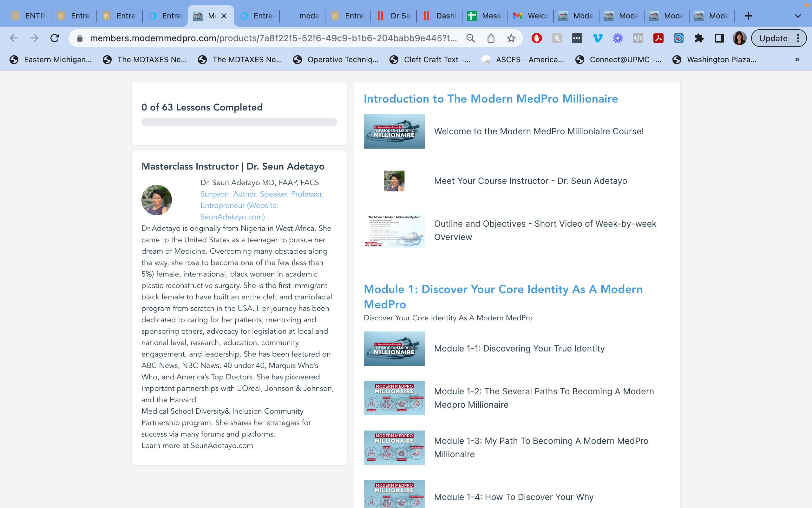The width and height of the screenshot is (812, 508).
Task: Open Welcome to the Modern MedPro Millioniaire Course
Action: tap(539, 131)
